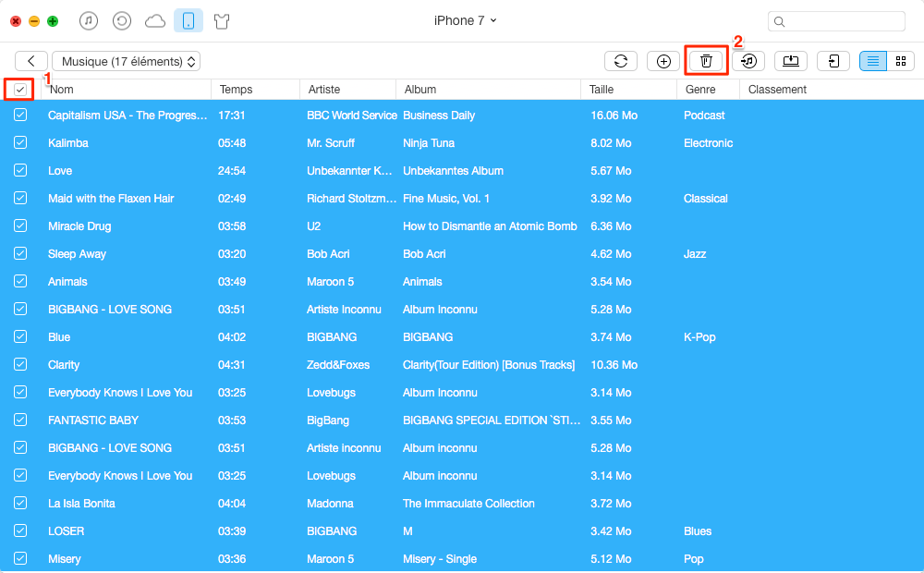Switch to grid view

(900, 61)
